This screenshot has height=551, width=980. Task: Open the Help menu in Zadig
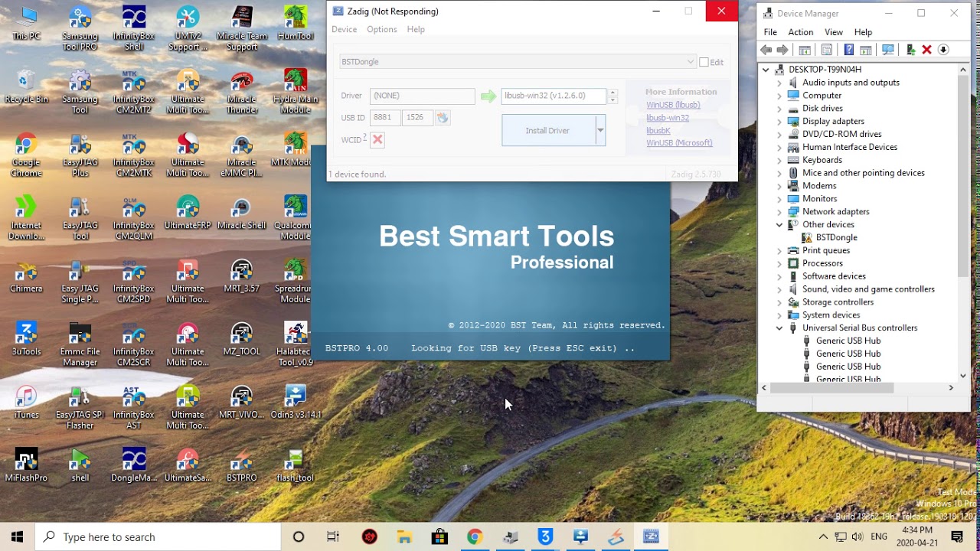click(416, 29)
